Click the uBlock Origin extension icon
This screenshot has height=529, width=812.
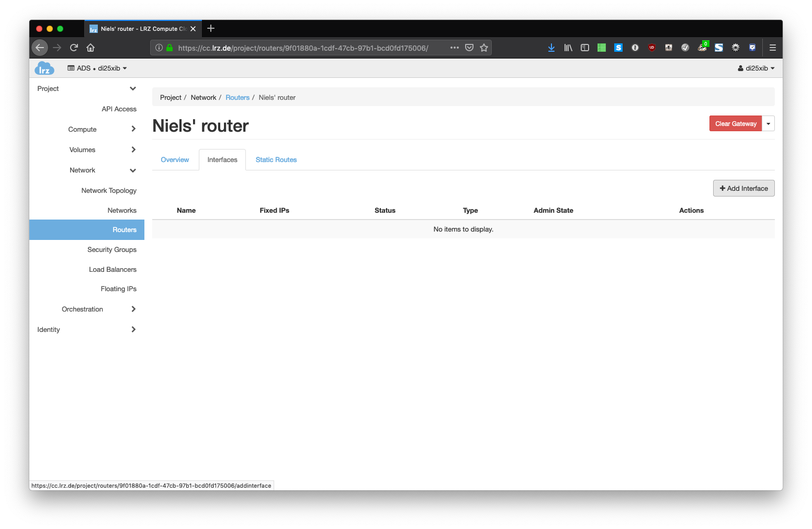point(651,48)
